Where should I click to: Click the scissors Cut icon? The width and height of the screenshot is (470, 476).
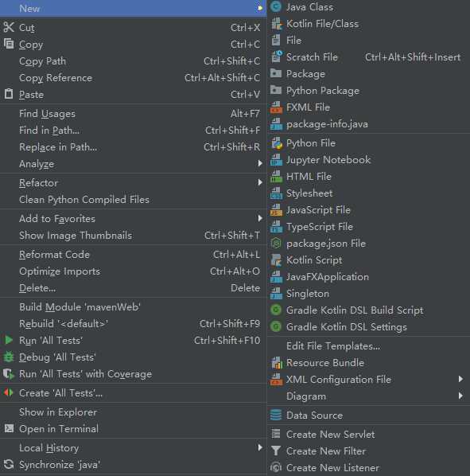click(9, 27)
